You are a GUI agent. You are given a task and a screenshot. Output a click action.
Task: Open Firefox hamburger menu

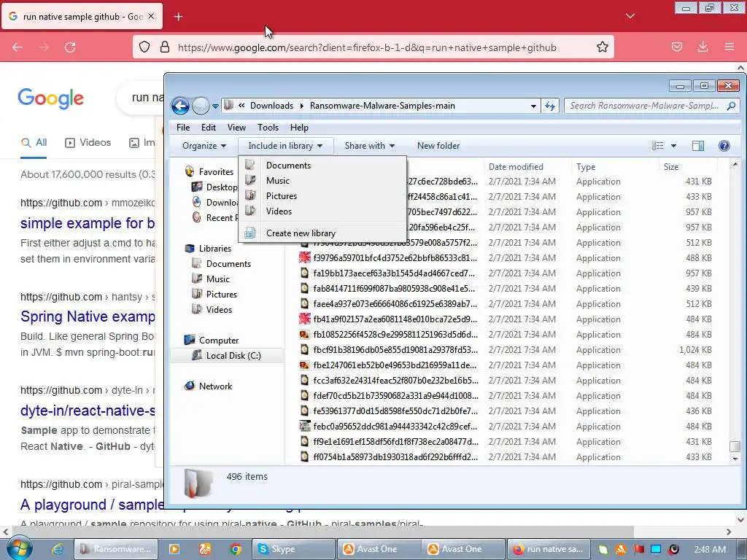pyautogui.click(x=729, y=47)
